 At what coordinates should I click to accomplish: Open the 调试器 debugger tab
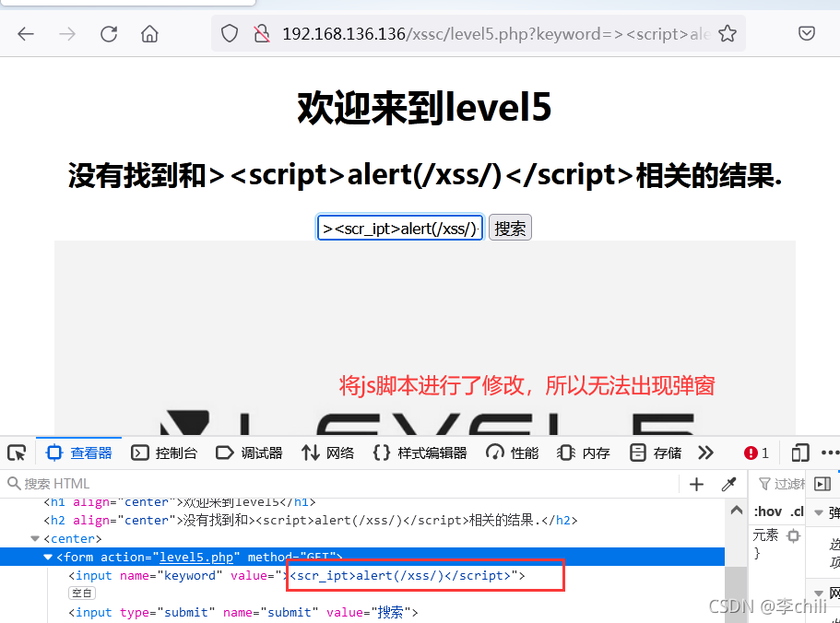[x=249, y=453]
